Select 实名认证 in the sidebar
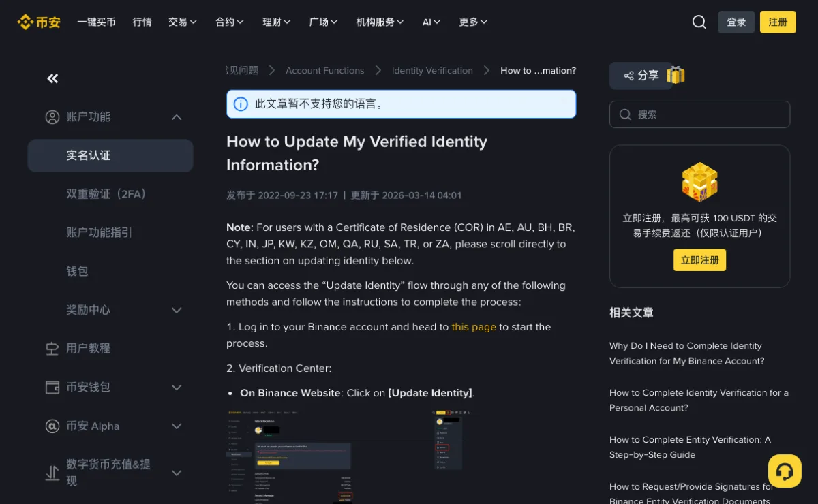Screen dimensions: 818x504 [x=110, y=156]
